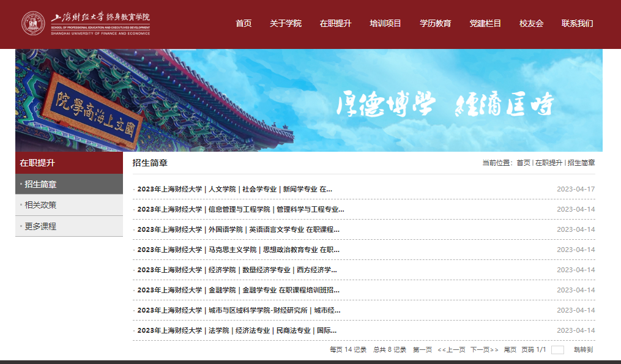
Task: Open the 经济学院 数量经济学 article
Action: click(x=237, y=270)
